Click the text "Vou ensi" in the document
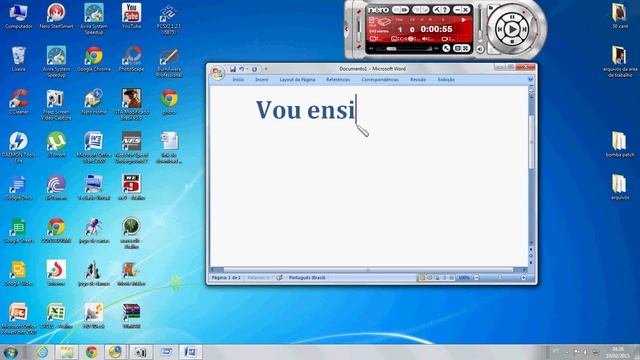 point(305,110)
